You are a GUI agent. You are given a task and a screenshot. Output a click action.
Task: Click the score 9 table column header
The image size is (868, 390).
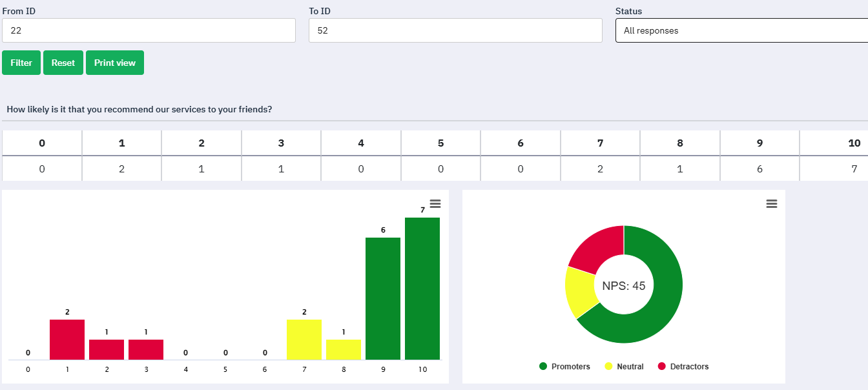(759, 143)
